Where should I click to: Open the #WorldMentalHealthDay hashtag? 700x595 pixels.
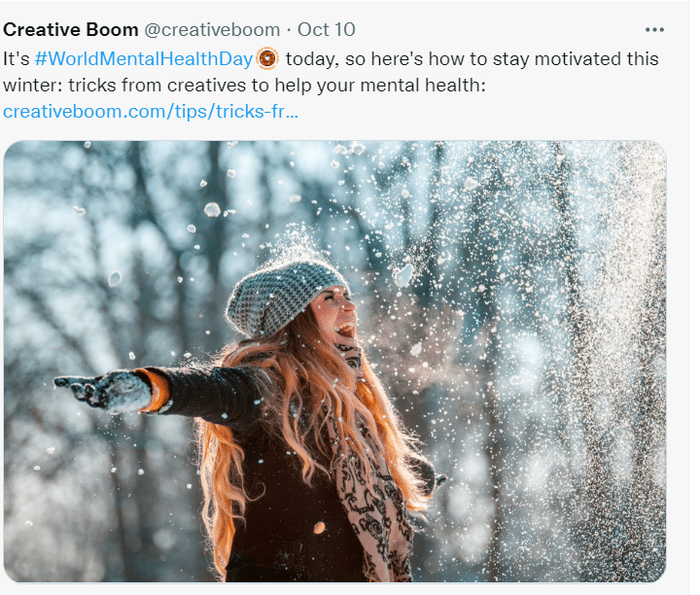[x=143, y=58]
